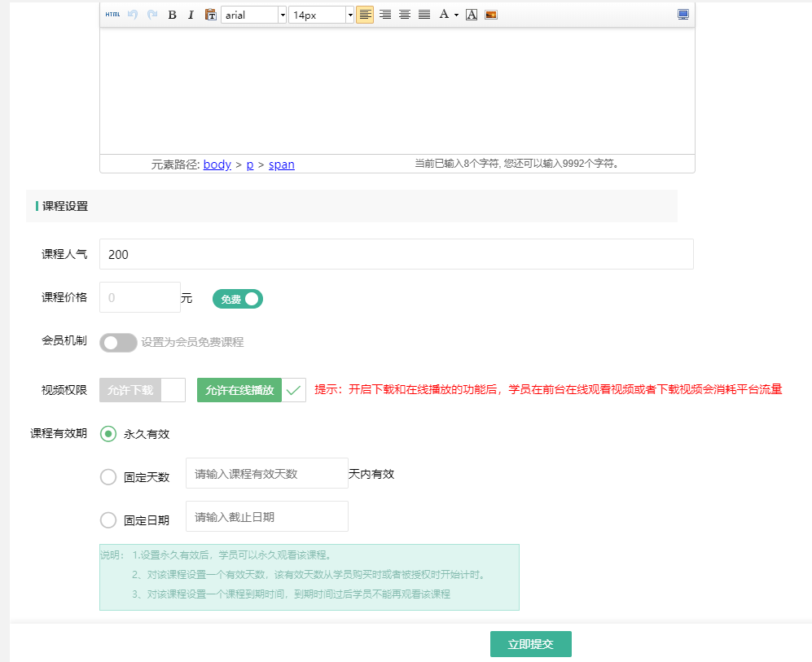Toggle the 免费 free course switch

pyautogui.click(x=238, y=299)
